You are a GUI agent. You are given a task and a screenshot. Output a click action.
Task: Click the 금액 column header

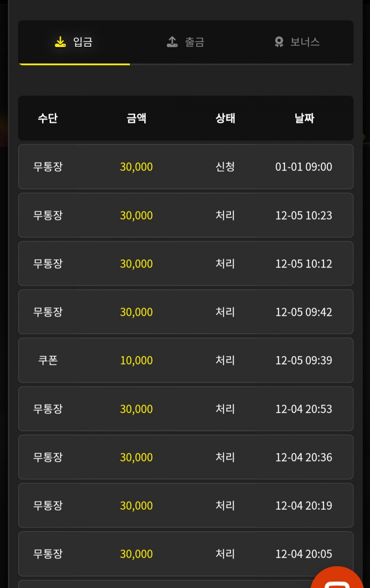[137, 118]
